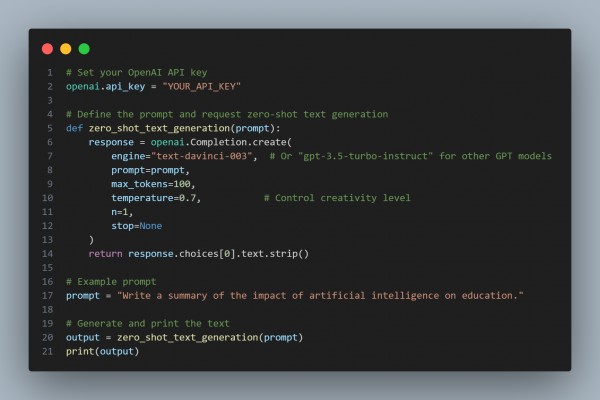
Task: Click print(output) on line 21
Action: (x=103, y=351)
